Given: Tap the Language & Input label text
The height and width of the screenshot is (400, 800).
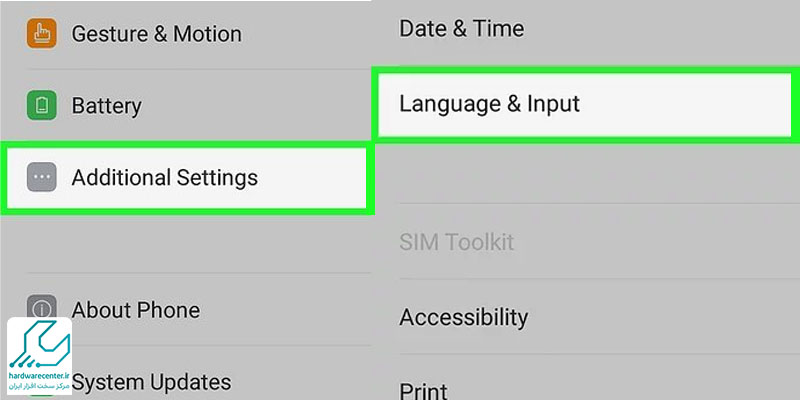Looking at the screenshot, I should click(489, 104).
